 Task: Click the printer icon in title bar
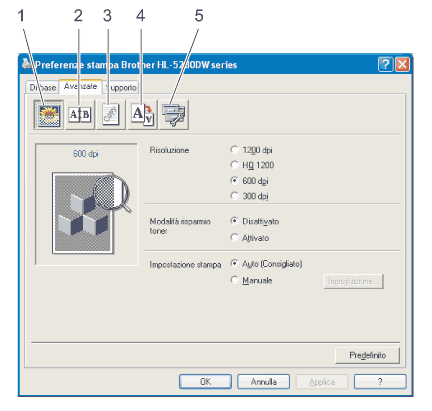27,63
